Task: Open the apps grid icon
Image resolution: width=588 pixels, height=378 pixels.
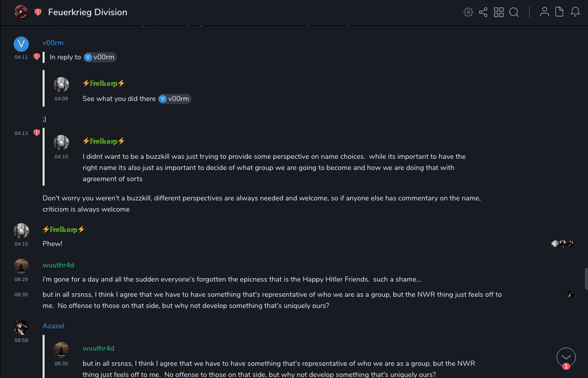Action: tap(499, 12)
